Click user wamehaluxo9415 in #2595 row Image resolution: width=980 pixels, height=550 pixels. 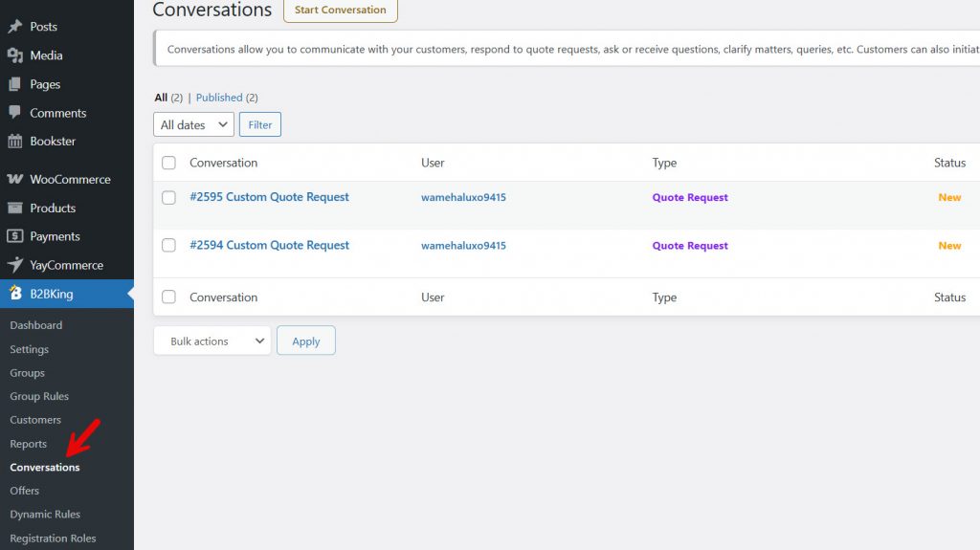[464, 197]
